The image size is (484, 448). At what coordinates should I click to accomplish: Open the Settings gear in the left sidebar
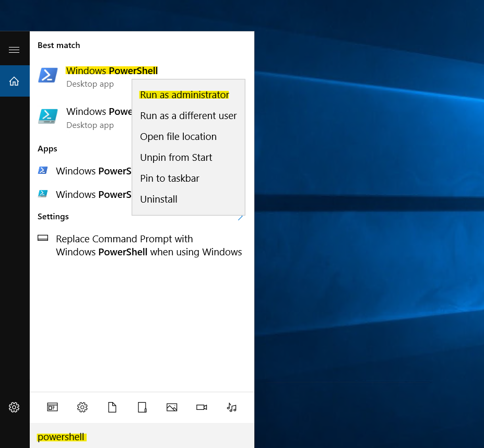[x=14, y=407]
